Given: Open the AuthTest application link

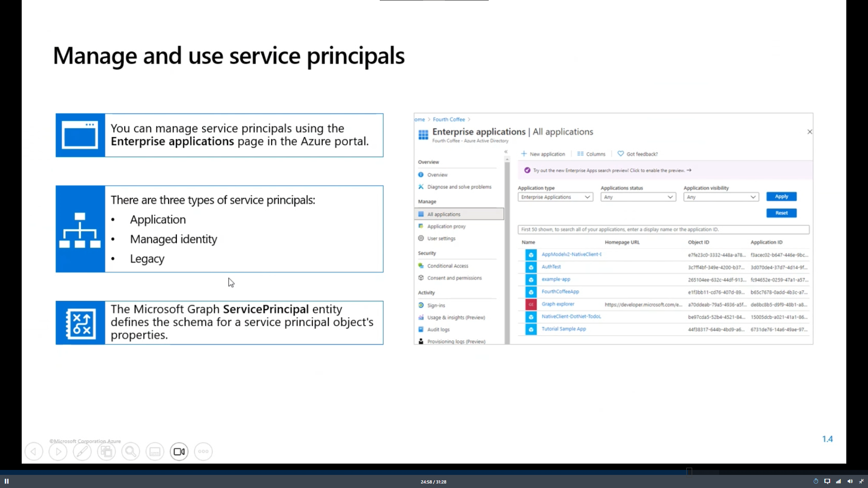Looking at the screenshot, I should tap(551, 267).
